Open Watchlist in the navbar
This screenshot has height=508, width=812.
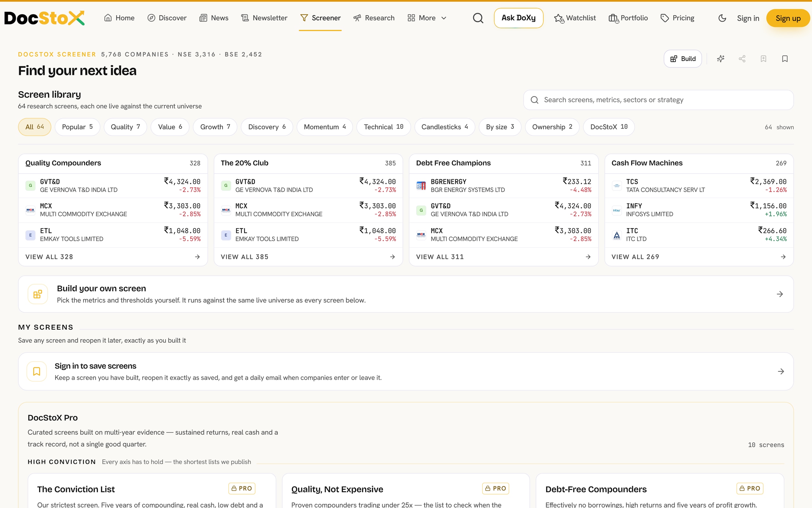pos(575,18)
